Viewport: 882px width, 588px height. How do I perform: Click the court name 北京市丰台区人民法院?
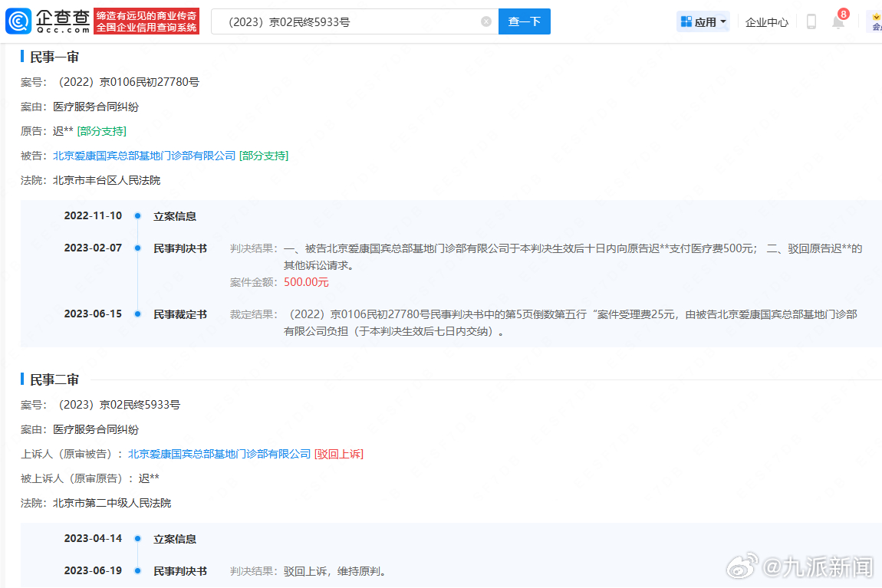[x=107, y=180]
